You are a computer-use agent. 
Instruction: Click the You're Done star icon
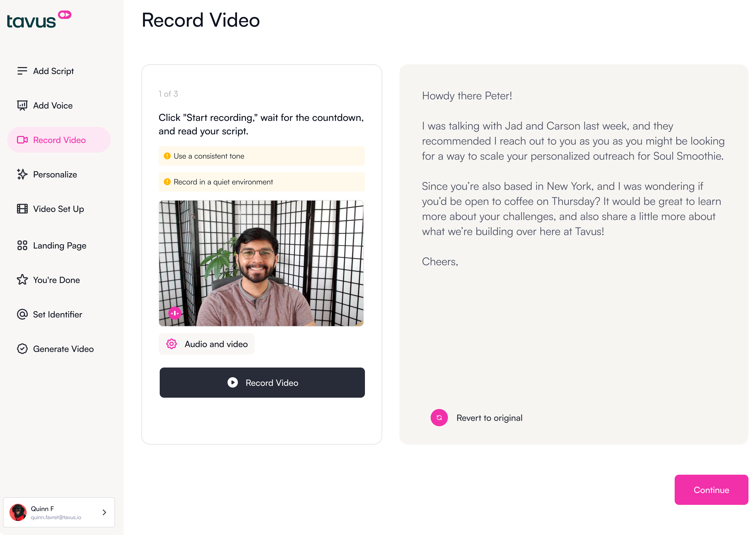click(x=22, y=280)
